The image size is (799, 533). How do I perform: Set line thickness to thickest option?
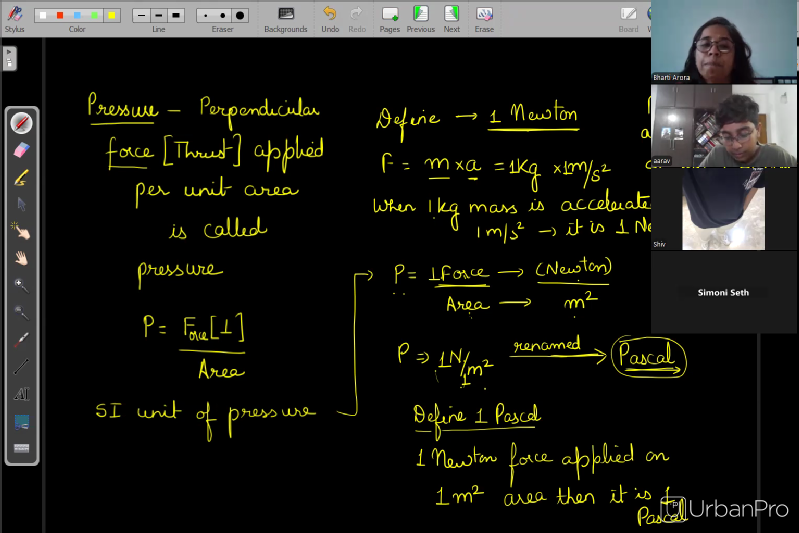pos(176,15)
